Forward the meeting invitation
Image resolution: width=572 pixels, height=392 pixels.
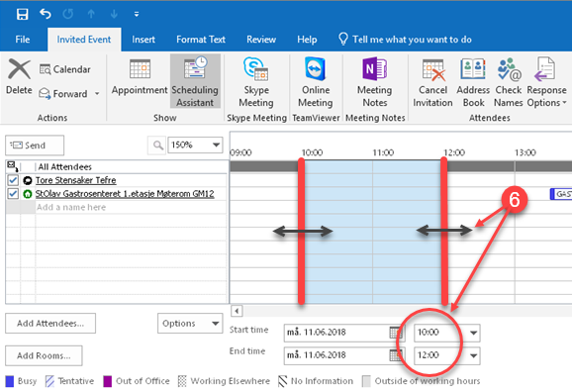(63, 94)
